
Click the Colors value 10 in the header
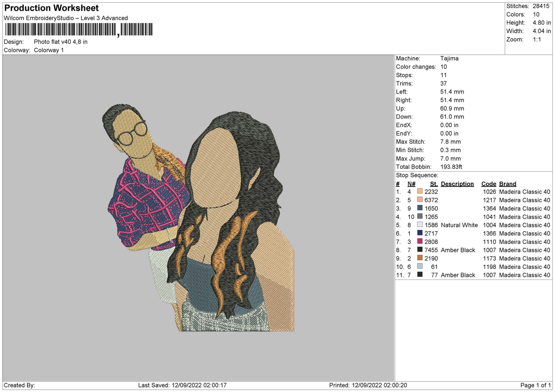(x=536, y=15)
